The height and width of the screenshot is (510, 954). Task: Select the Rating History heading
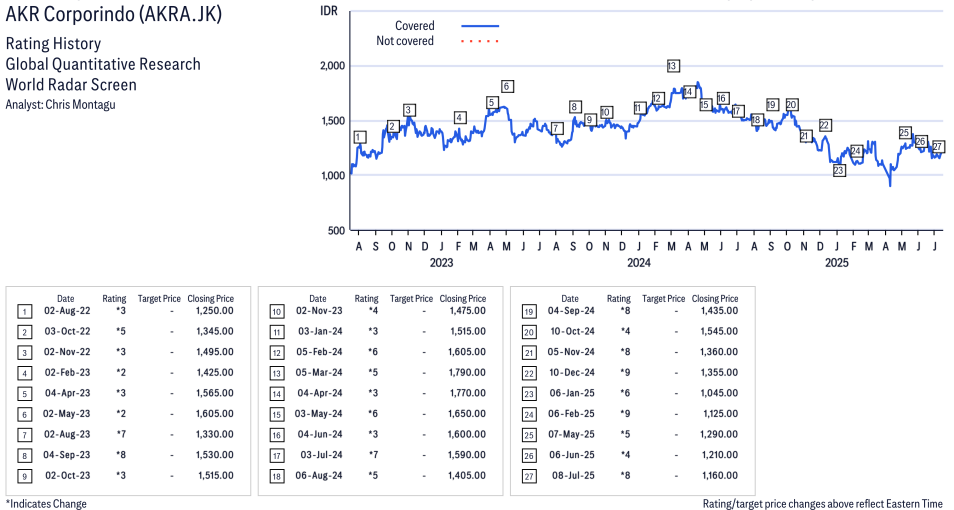[x=54, y=44]
